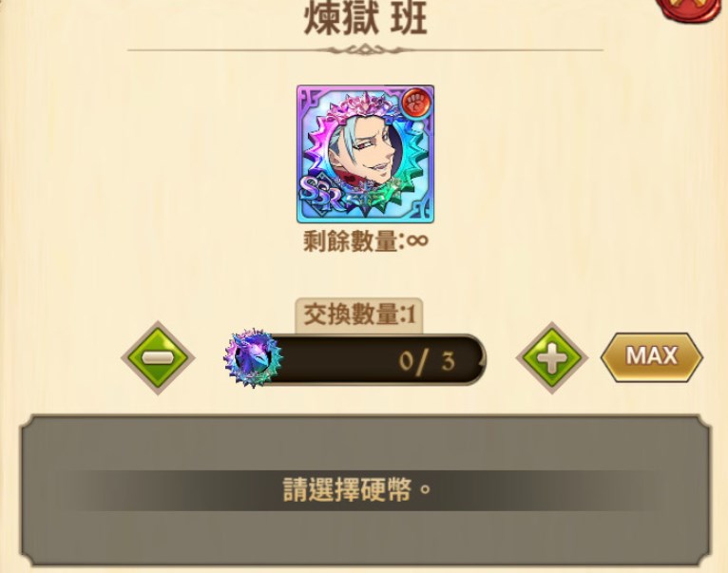Tap the 請選擇硬幣 message banner
Image resolution: width=728 pixels, height=573 pixels.
357,490
